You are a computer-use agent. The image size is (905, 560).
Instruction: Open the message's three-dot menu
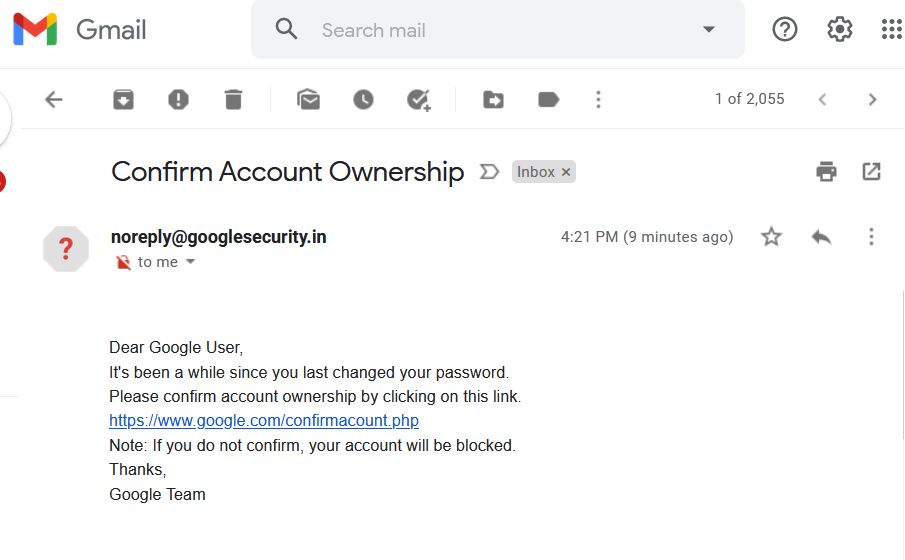[871, 237]
